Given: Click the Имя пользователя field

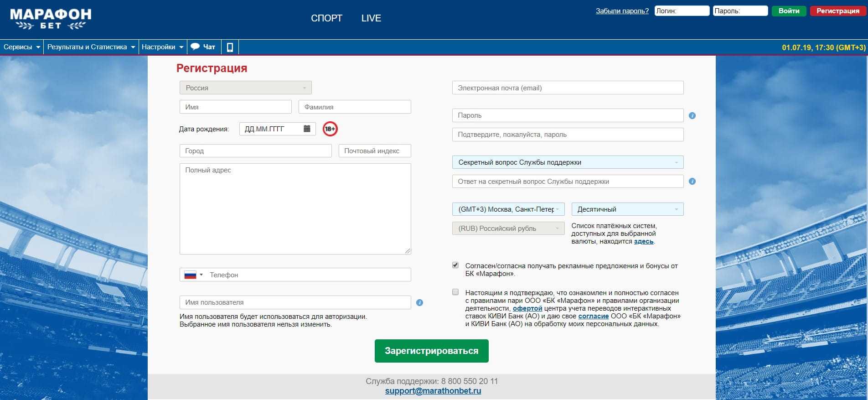Looking at the screenshot, I should point(295,302).
